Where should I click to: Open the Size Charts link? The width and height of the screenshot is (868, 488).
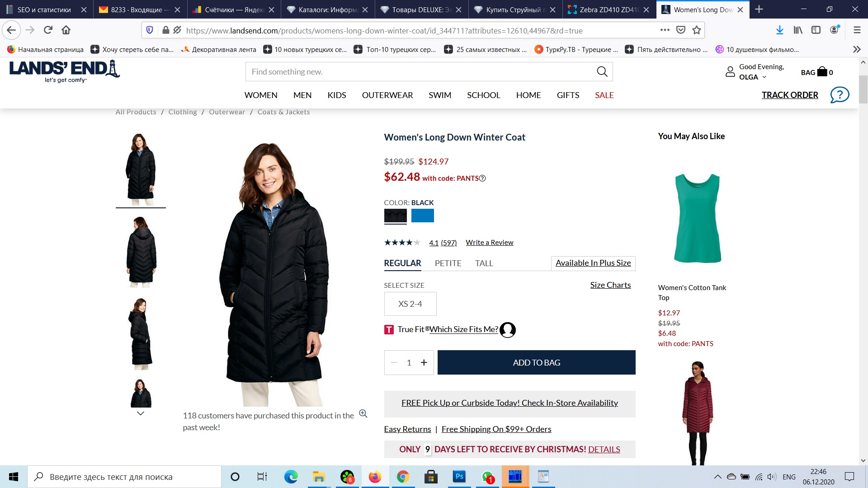tap(610, 285)
